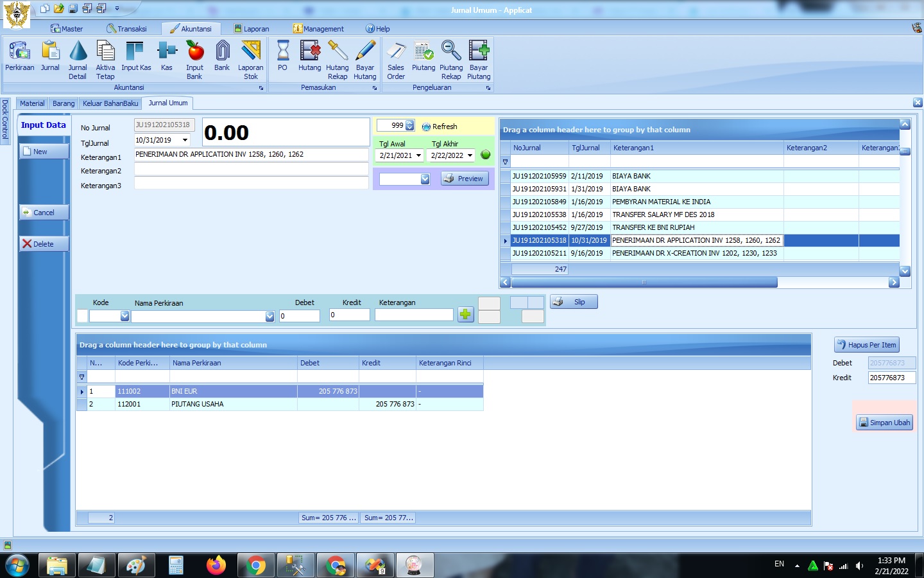Open the Perkiraan accounts tool
Screen dimensions: 924x578
click(x=19, y=57)
